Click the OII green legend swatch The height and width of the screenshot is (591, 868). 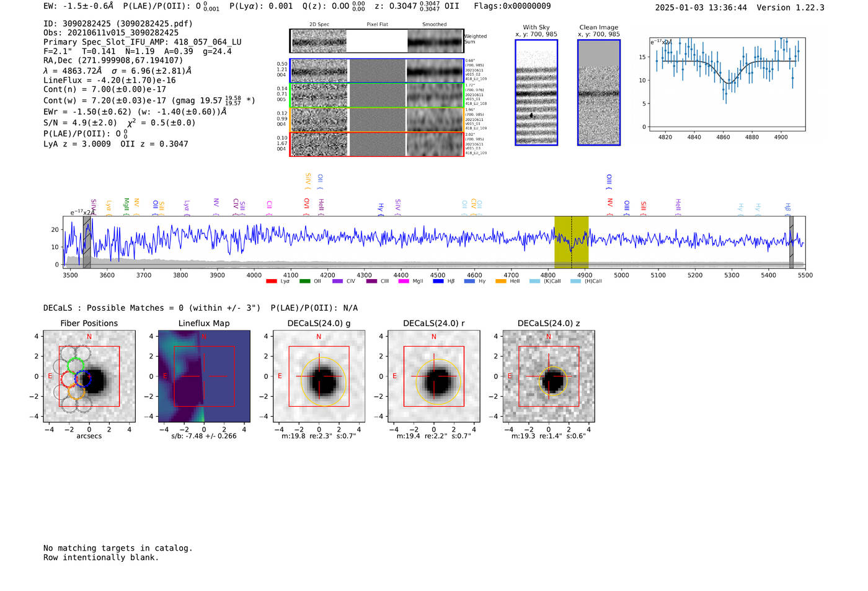tap(304, 282)
